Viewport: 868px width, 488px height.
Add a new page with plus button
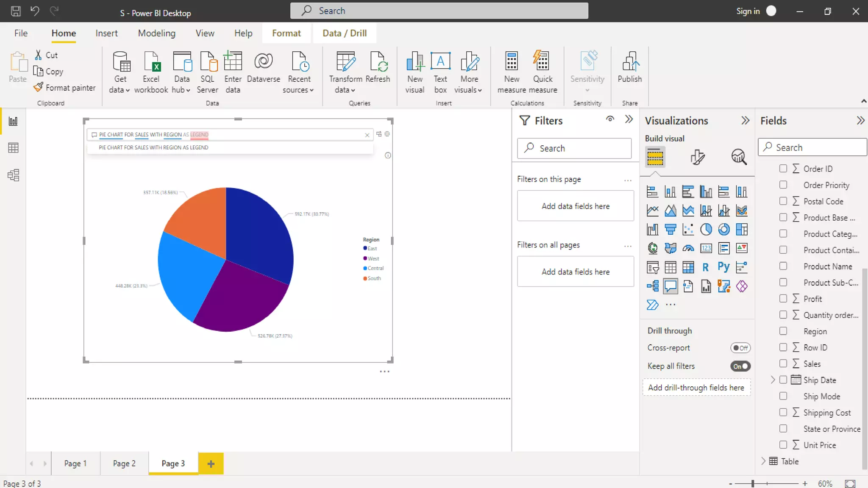(x=211, y=463)
